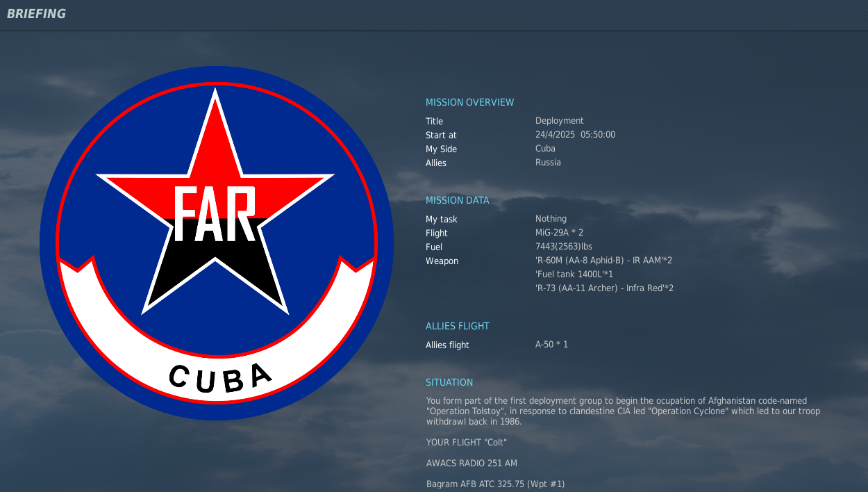Click the ALLIES FLIGHT section heading
Screen dimensions: 868x492
point(457,326)
